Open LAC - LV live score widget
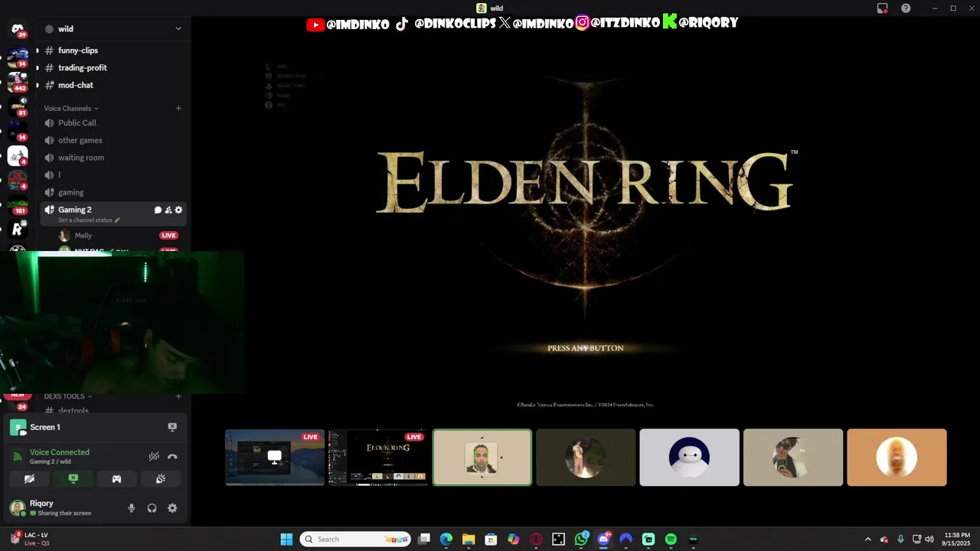This screenshot has height=551, width=980. click(x=31, y=539)
